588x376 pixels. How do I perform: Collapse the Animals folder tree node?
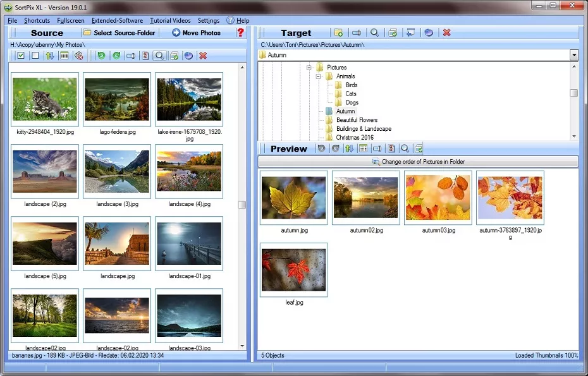pos(319,76)
